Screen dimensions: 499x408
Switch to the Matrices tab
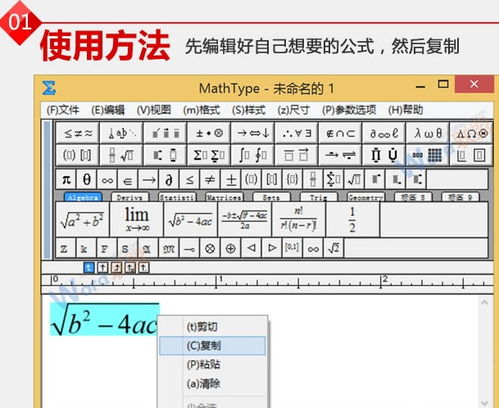pyautogui.click(x=224, y=197)
